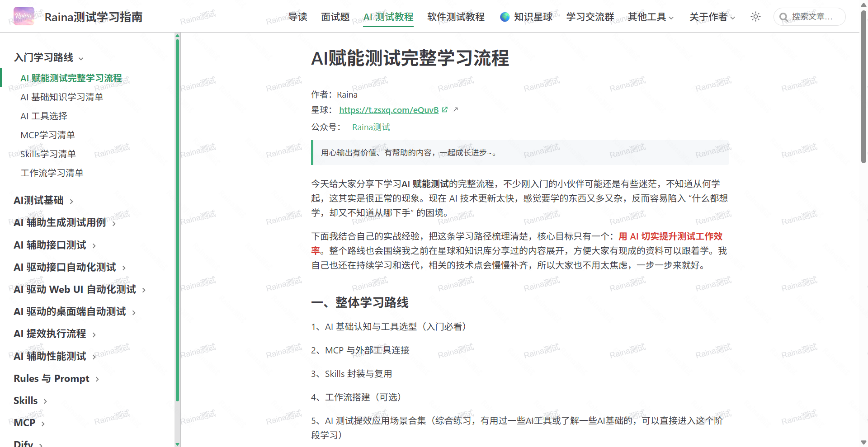Expand the 其他工具 dropdown menu
The width and height of the screenshot is (868, 447).
tap(651, 17)
